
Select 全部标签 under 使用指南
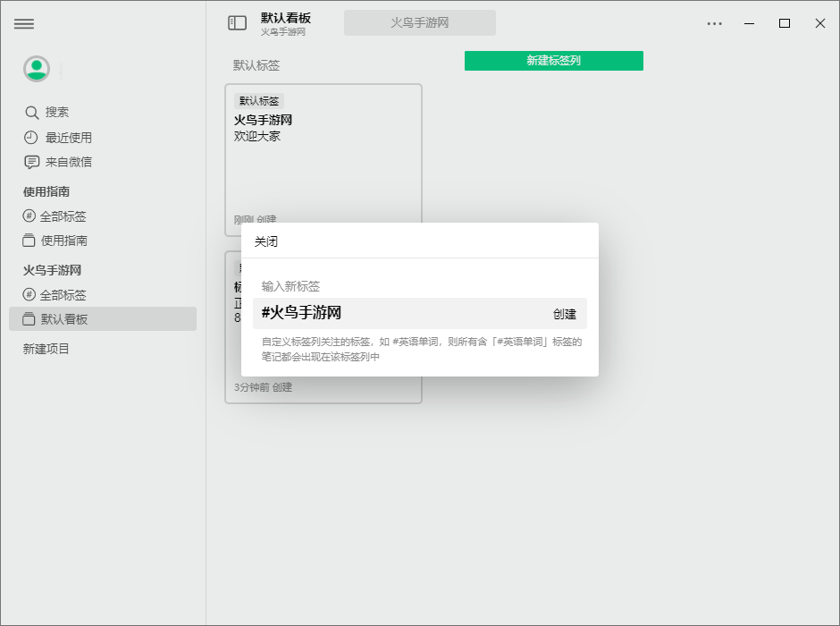[x=63, y=216]
